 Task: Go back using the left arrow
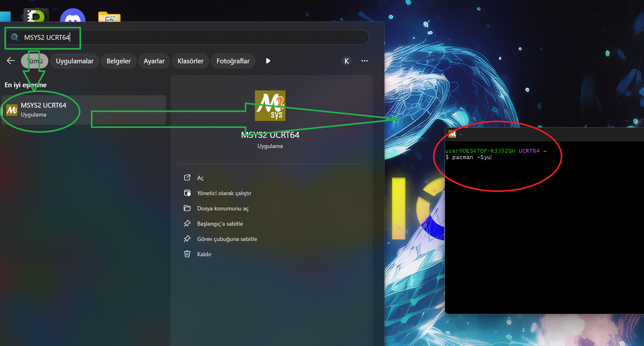pos(11,61)
